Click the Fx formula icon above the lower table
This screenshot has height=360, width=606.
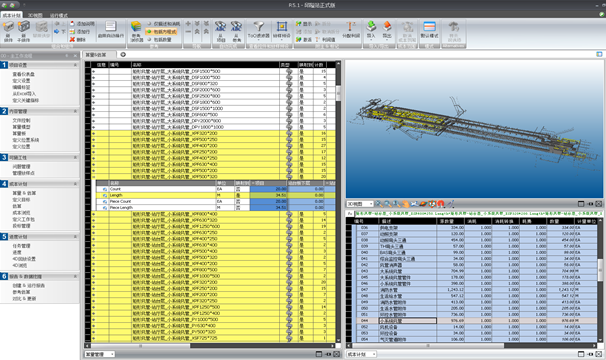350,213
